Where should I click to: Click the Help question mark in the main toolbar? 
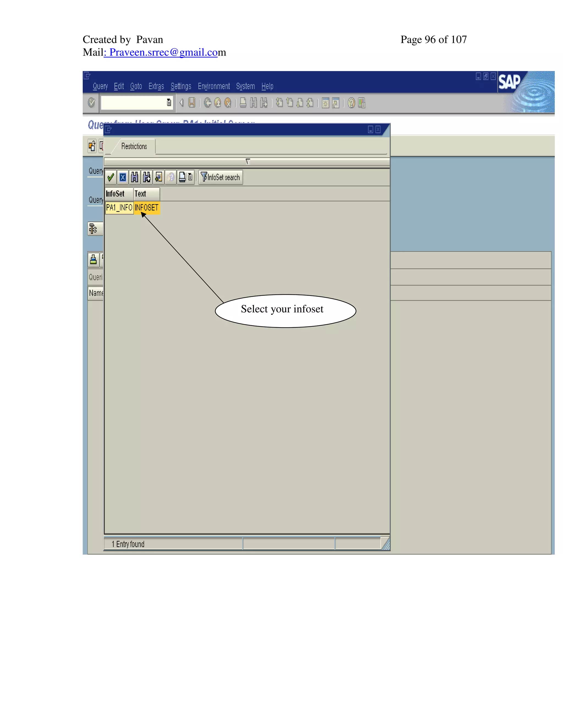(x=351, y=103)
